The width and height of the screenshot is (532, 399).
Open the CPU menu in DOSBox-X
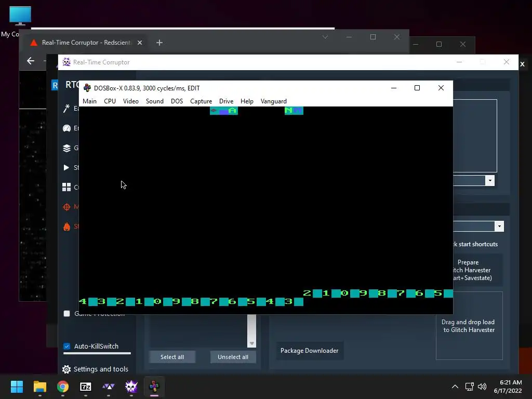[x=110, y=101]
